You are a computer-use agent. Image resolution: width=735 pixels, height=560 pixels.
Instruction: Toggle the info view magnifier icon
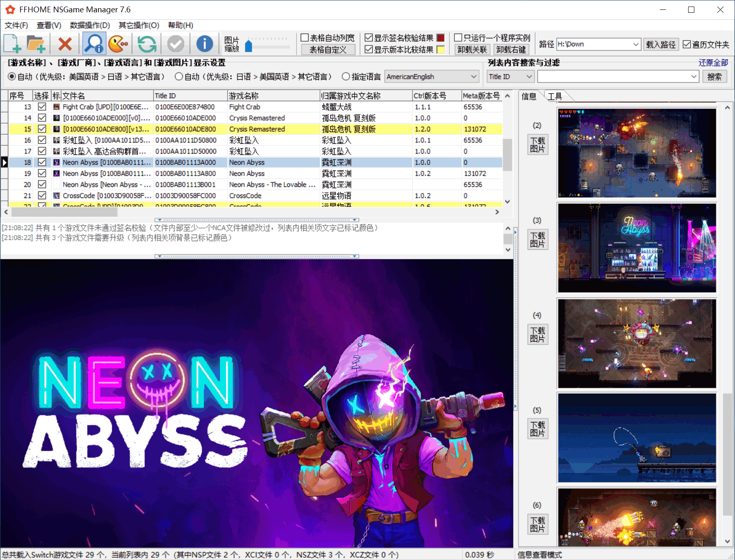(x=94, y=44)
